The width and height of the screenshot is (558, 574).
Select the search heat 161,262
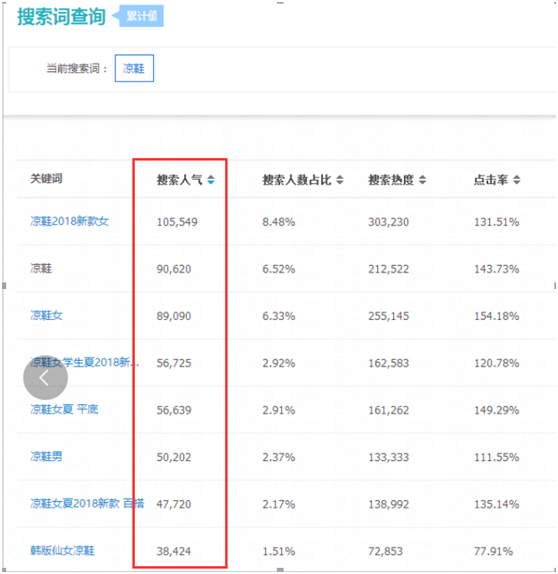tap(388, 410)
